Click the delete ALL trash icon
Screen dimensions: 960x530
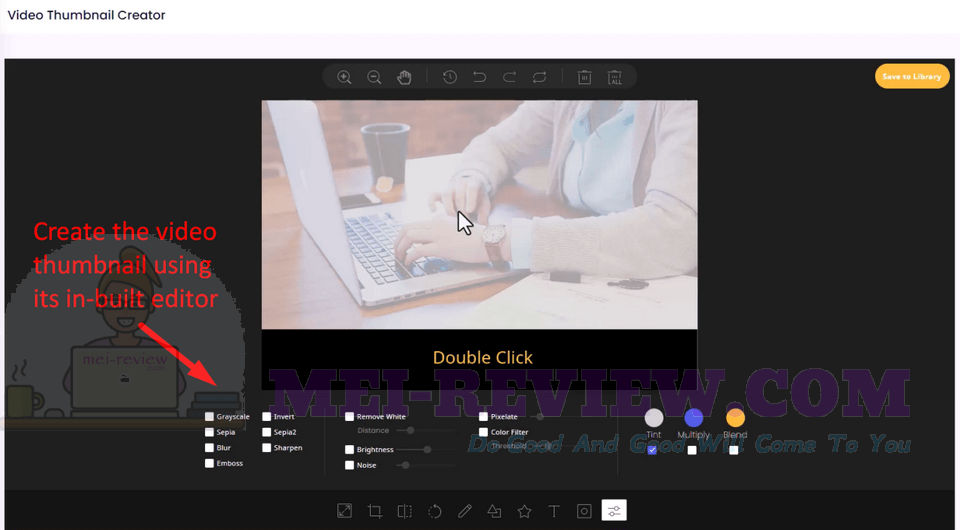coord(615,77)
